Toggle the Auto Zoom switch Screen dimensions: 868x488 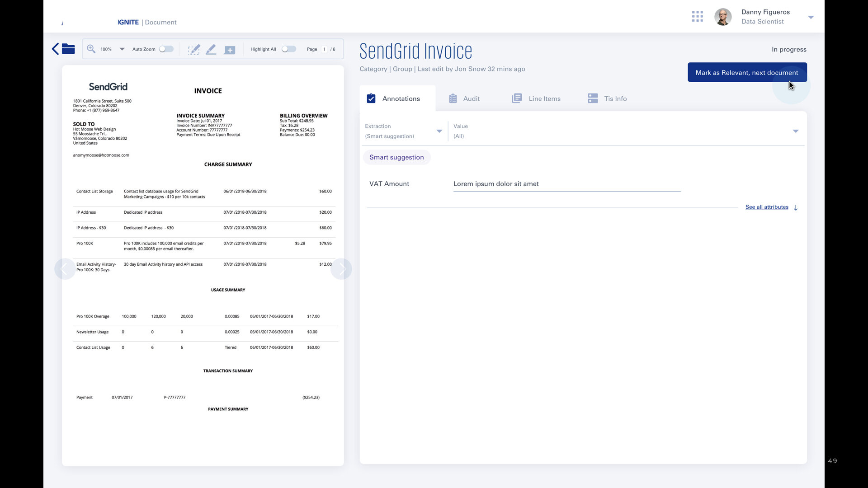(166, 49)
